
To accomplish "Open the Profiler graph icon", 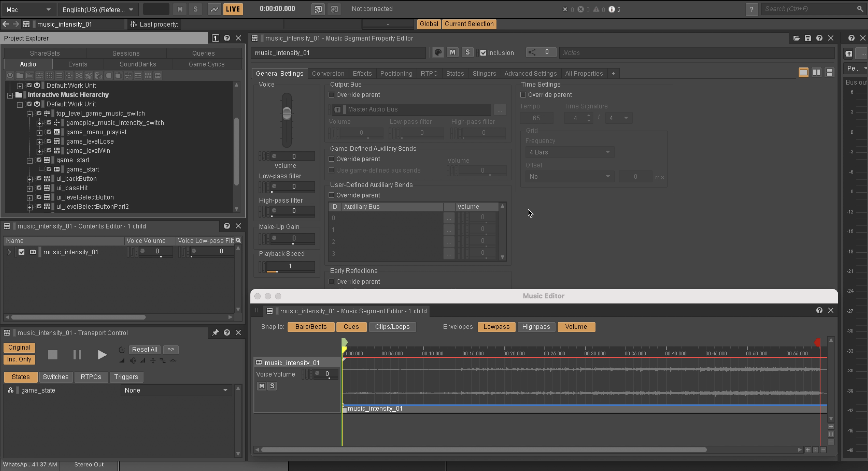I will [214, 9].
